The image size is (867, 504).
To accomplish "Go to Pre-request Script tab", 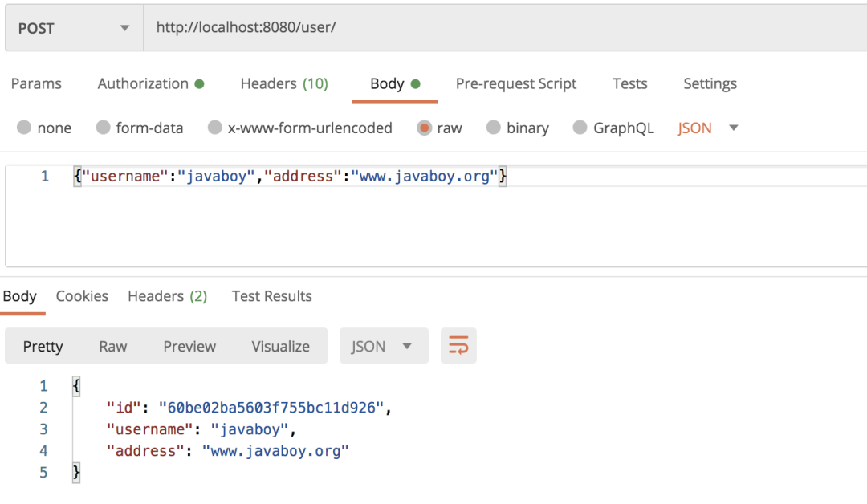I will click(x=516, y=83).
